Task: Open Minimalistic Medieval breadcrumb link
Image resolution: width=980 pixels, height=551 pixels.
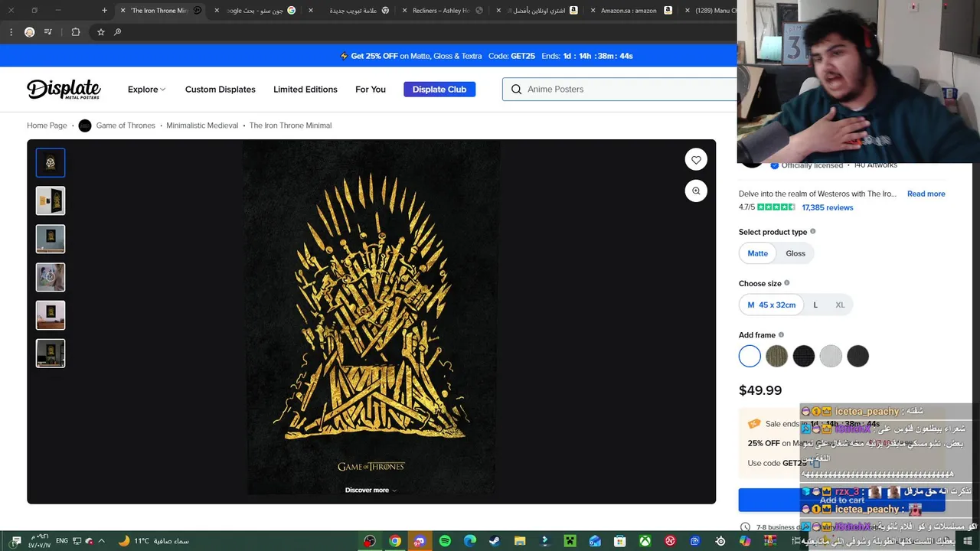Action: [202, 126]
